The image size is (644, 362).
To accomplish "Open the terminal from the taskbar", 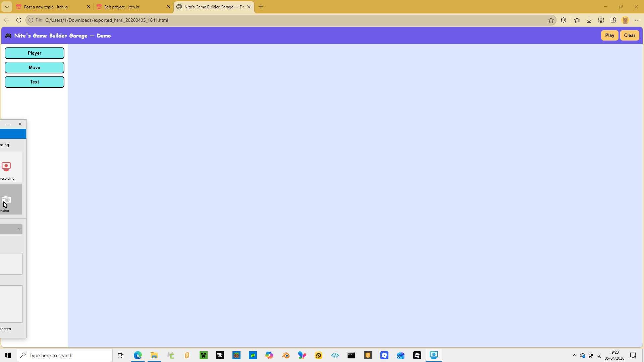I will click(352, 355).
